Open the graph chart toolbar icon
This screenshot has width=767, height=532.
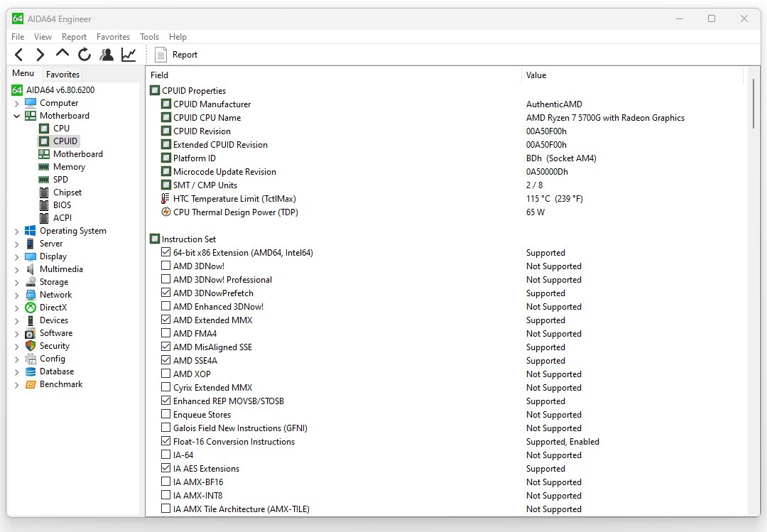pos(129,55)
